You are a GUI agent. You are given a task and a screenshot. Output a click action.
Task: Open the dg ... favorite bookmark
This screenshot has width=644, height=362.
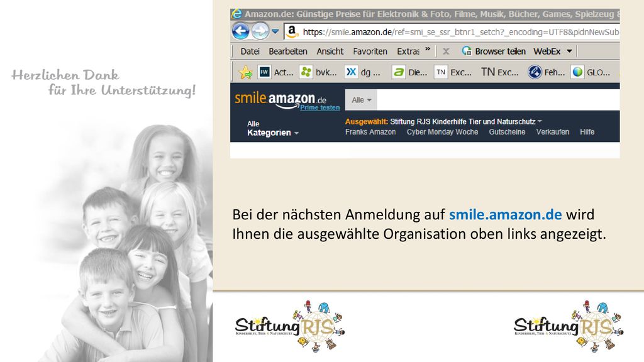tap(362, 72)
